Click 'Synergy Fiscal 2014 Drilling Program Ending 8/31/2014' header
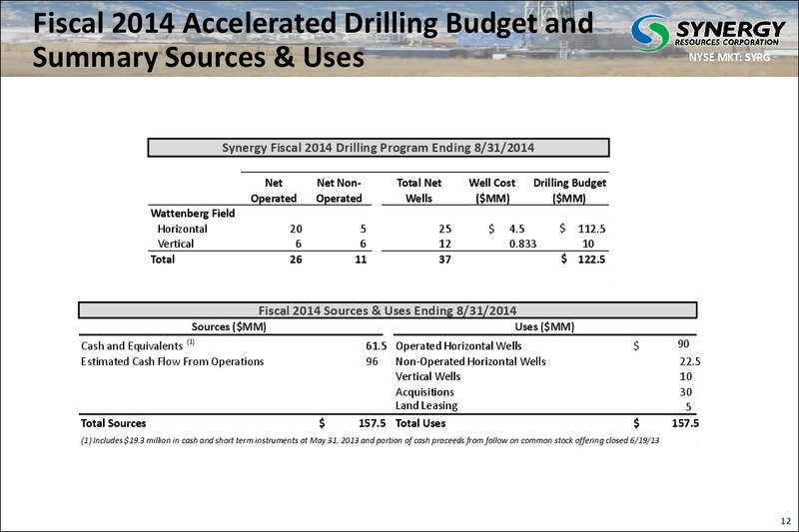This screenshot has height=532, width=799. (379, 148)
